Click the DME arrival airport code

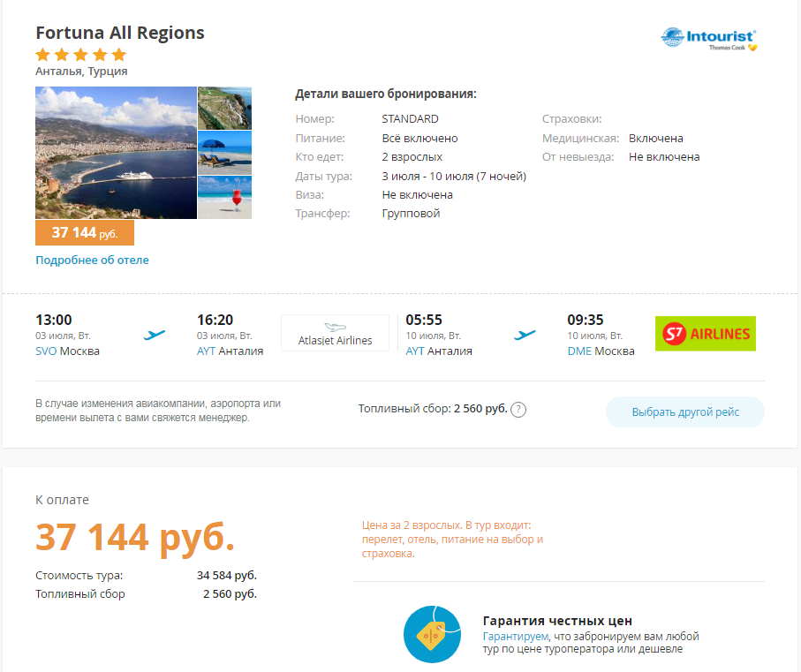click(579, 351)
